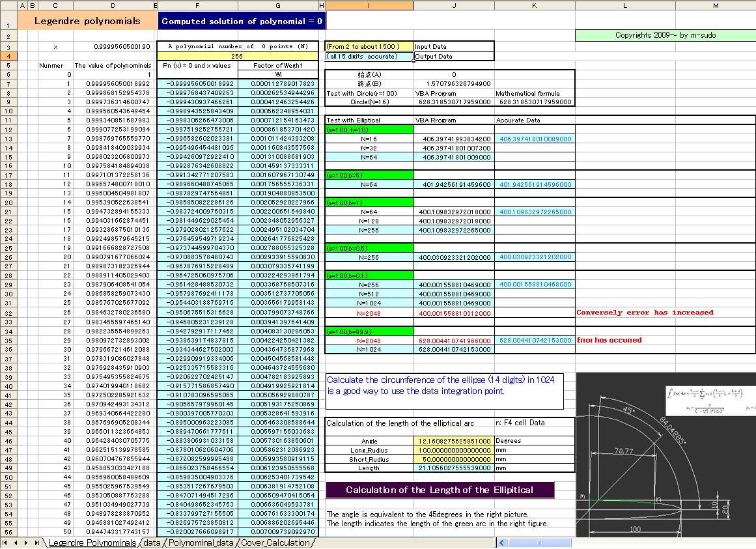Select row 32 header
The height and width of the screenshot is (549, 756).
point(8,313)
